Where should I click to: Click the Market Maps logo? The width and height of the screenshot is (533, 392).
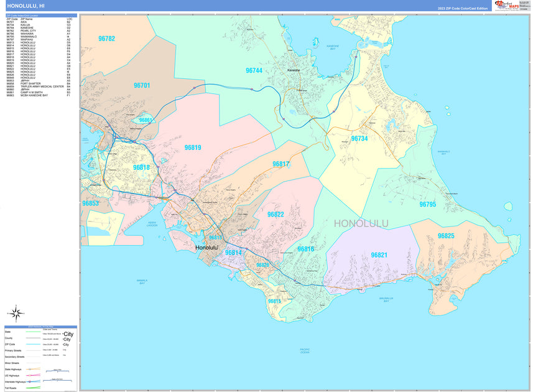point(504,6)
